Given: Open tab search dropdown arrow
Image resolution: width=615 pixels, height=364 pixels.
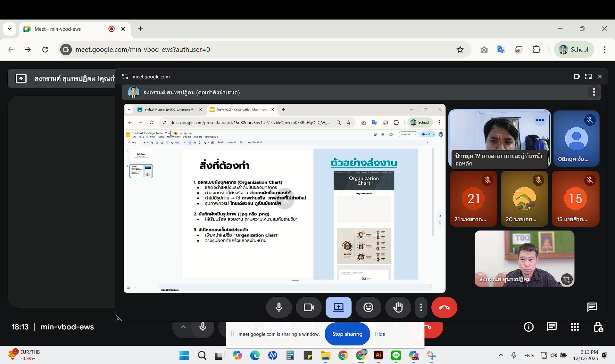Looking at the screenshot, I should coord(10,29).
